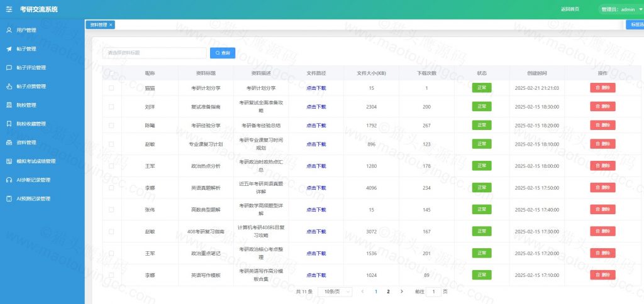Screen dimensions: 644x304
Task: Click 点击下载 for 政治重点笔记
Action: coord(316,254)
